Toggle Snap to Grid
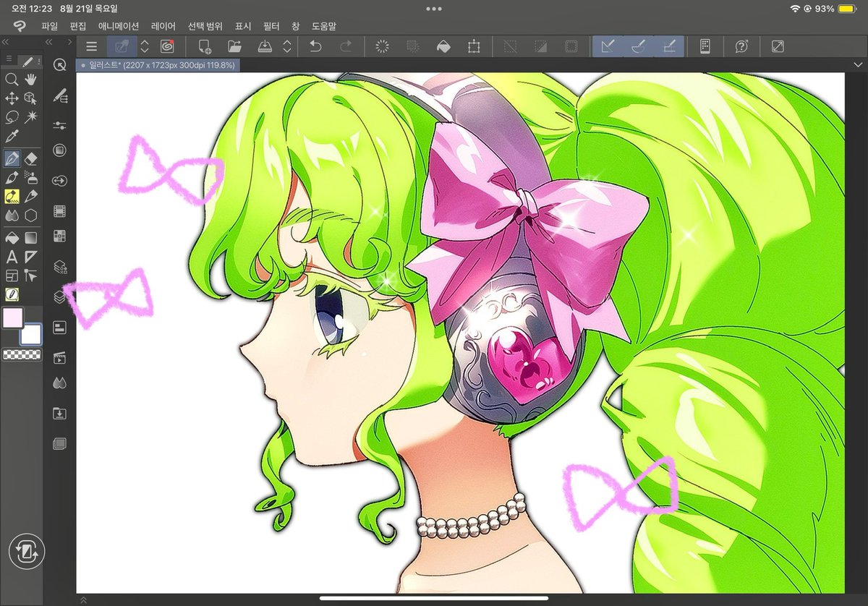The image size is (868, 606). coord(669,46)
